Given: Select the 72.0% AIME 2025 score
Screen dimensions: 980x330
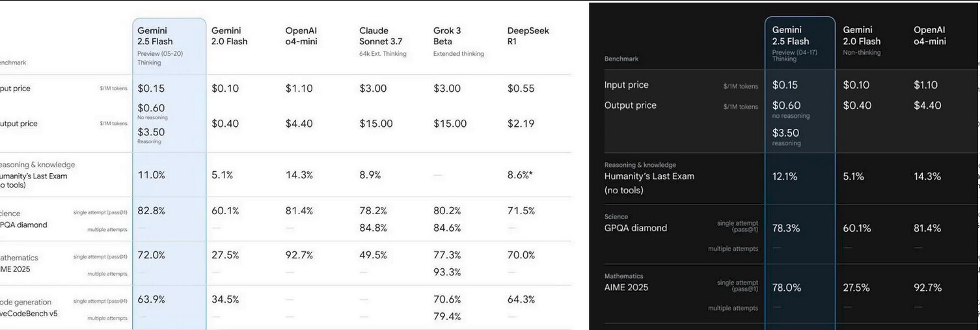Looking at the screenshot, I should click(151, 255).
